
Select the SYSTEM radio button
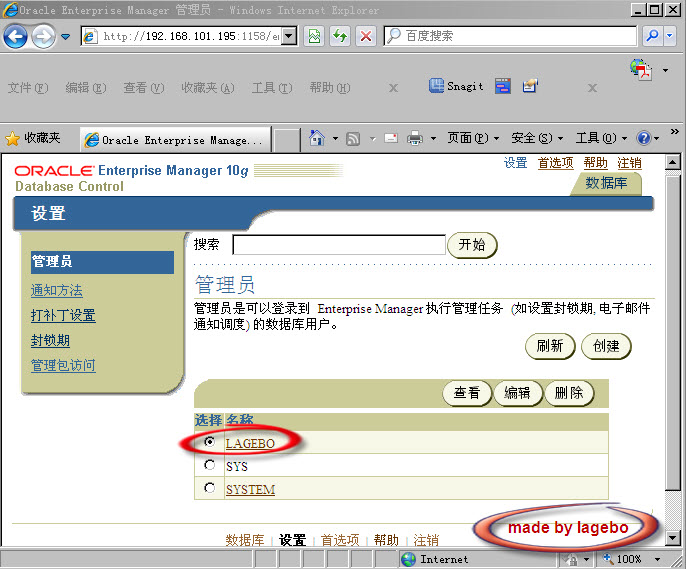pyautogui.click(x=210, y=487)
